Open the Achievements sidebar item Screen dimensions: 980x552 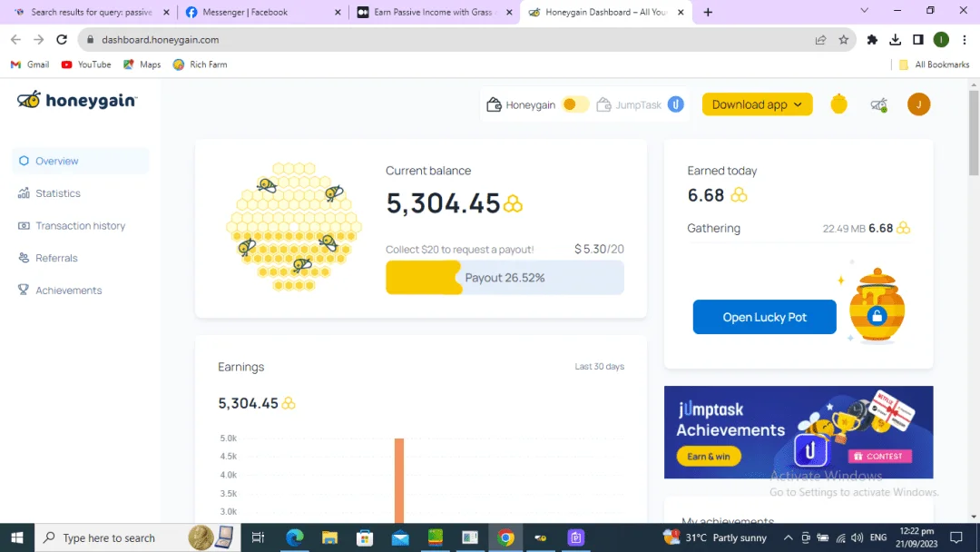(81, 290)
